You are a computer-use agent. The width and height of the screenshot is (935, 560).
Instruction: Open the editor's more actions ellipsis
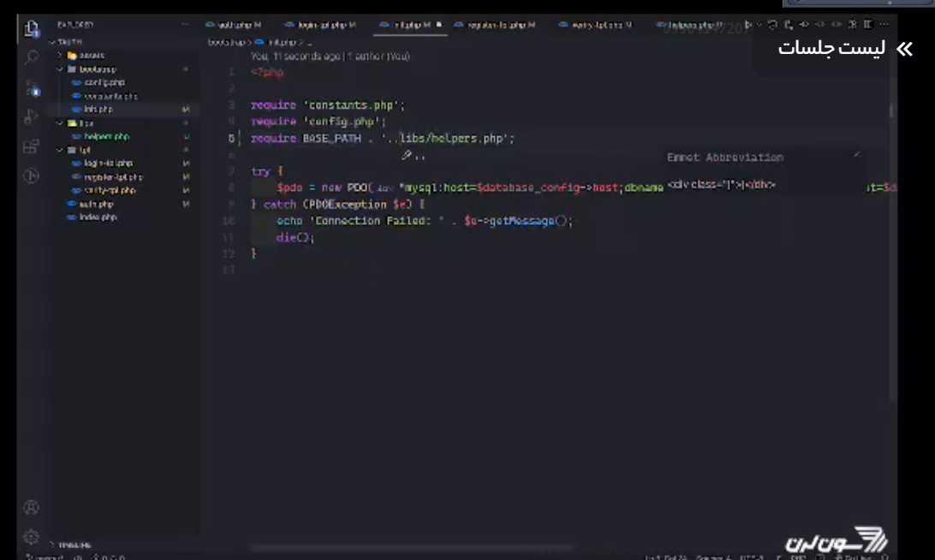(884, 25)
